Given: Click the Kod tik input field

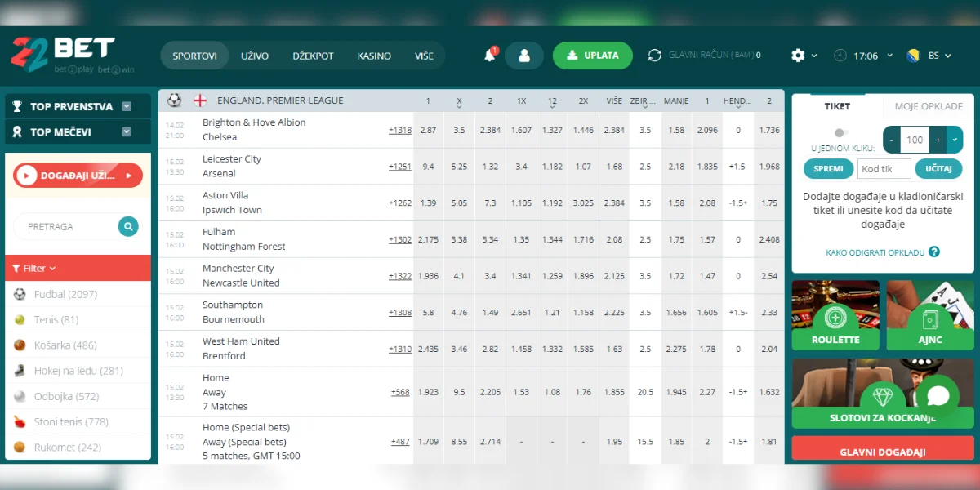Looking at the screenshot, I should coord(884,168).
